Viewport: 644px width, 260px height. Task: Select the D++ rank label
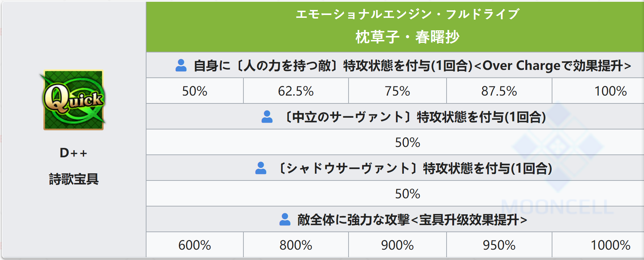point(73,153)
